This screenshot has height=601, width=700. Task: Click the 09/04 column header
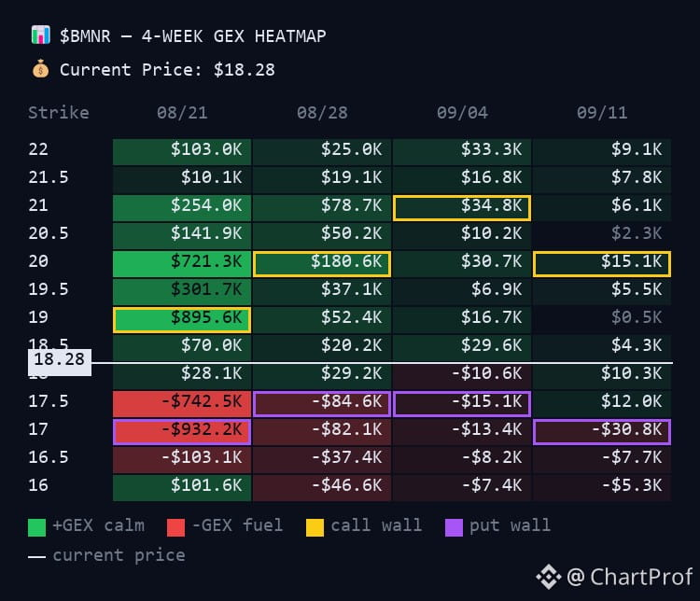coord(462,113)
